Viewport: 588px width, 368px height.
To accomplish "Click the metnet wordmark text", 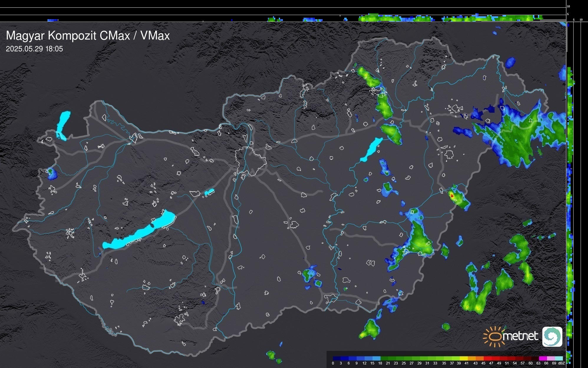I will pos(521,336).
